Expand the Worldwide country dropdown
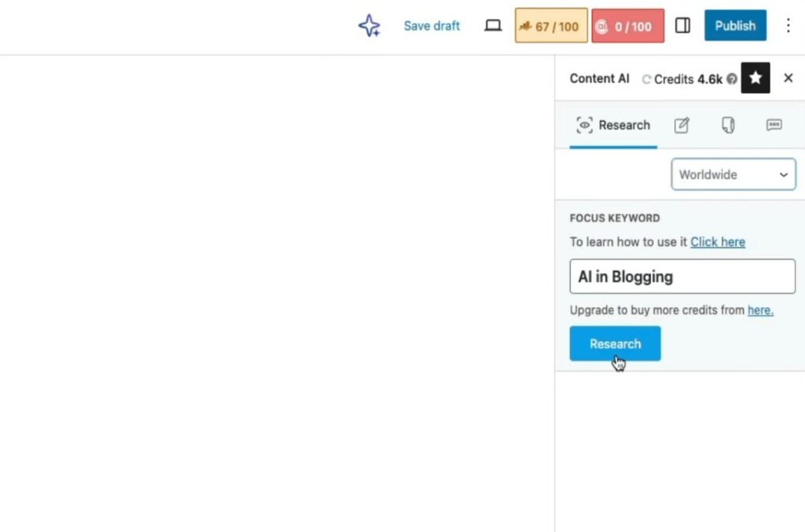The image size is (805, 532). (733, 174)
